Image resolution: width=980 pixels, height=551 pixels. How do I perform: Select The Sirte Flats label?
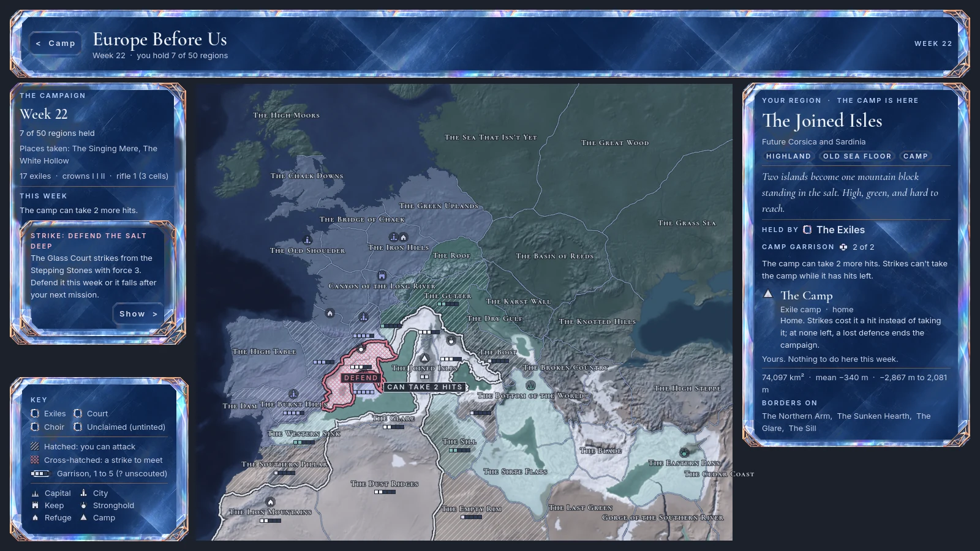(x=515, y=471)
